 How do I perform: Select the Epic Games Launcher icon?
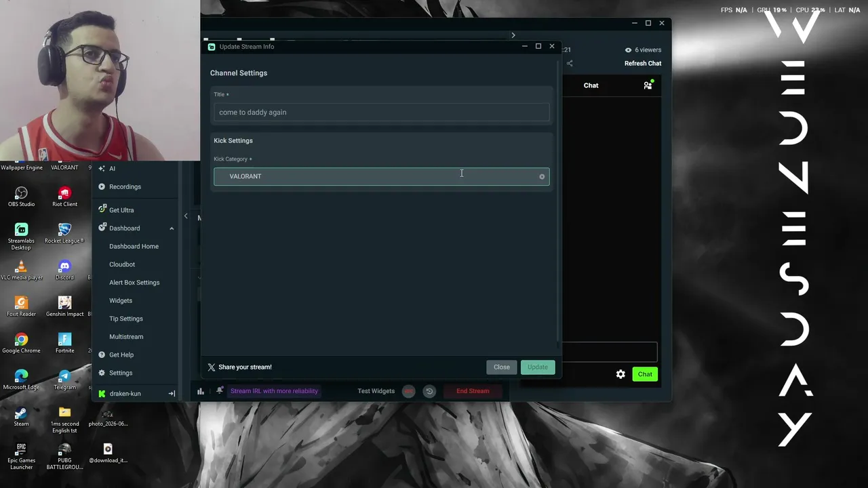[x=21, y=457]
